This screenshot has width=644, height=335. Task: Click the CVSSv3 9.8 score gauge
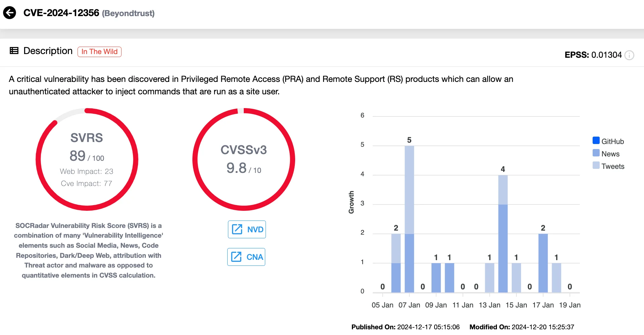(x=244, y=159)
